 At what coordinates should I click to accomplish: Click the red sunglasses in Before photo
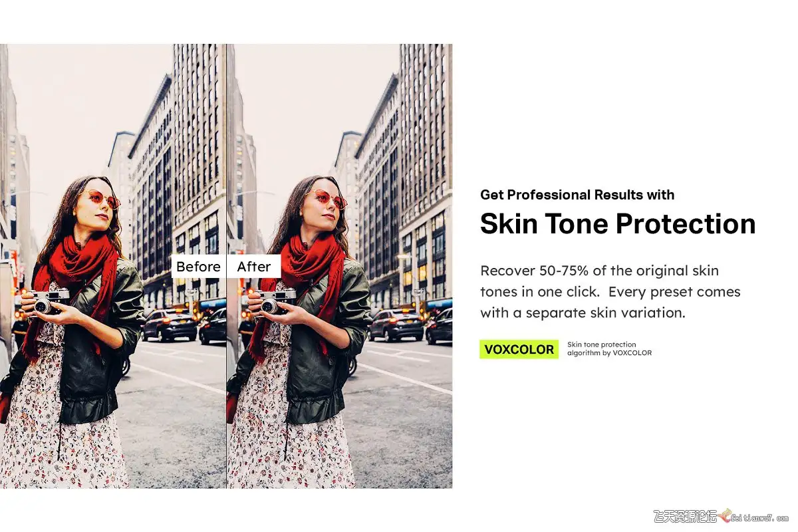tap(101, 198)
